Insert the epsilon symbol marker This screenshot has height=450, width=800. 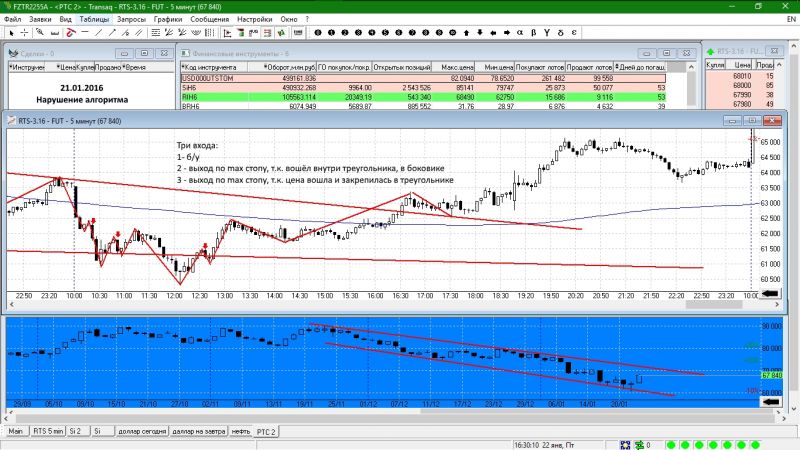point(574,33)
